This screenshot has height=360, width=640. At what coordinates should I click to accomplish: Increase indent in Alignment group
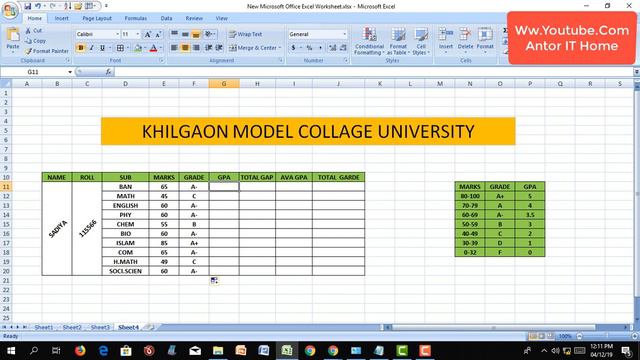(x=219, y=48)
